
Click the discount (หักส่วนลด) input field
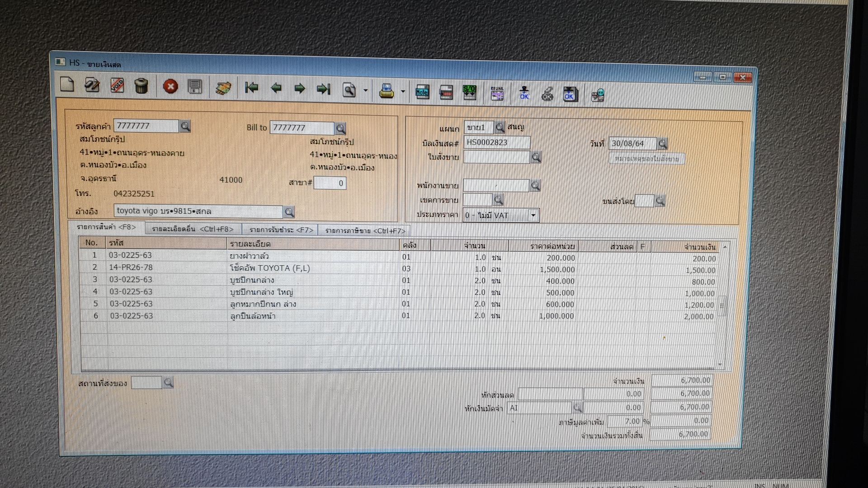pos(550,394)
